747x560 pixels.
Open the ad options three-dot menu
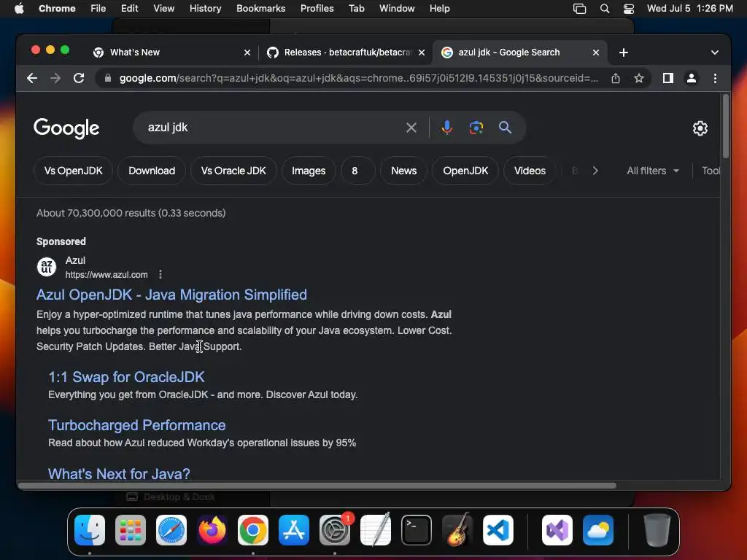[160, 274]
